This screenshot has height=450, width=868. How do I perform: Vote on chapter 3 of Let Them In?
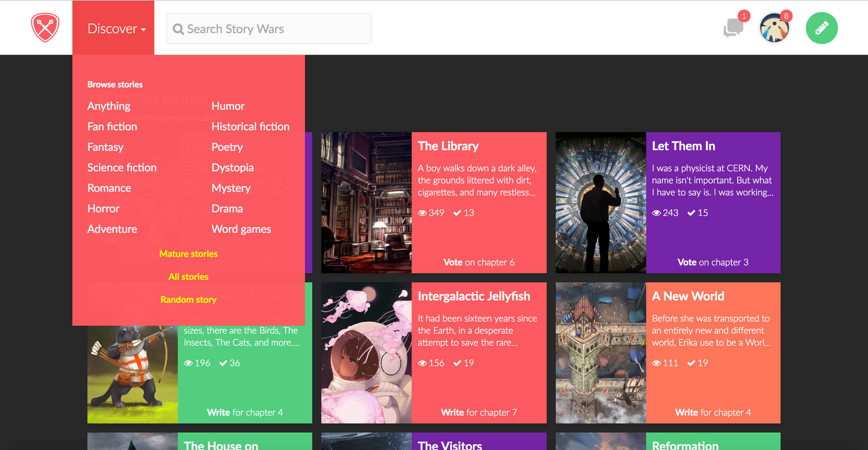point(713,262)
